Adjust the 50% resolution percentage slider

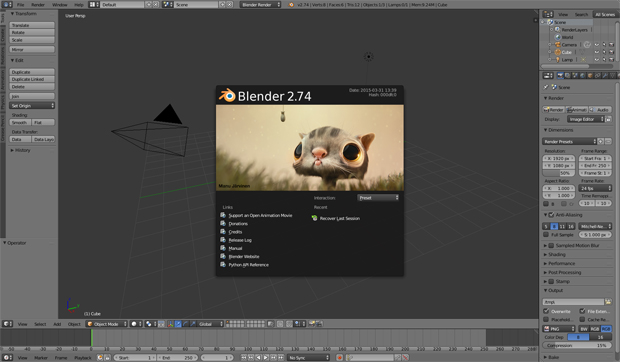click(559, 173)
